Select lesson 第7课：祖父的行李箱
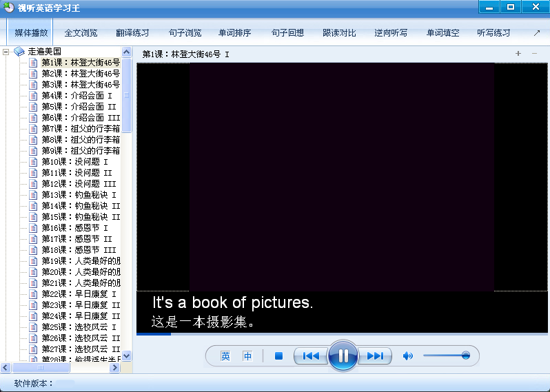Image resolution: width=550 pixels, height=392 pixels. point(81,129)
